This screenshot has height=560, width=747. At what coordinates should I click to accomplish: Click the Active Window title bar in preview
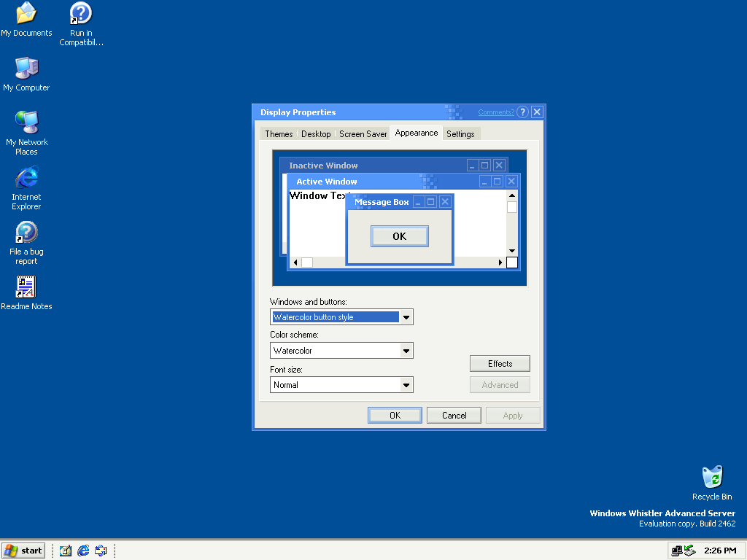click(403, 182)
